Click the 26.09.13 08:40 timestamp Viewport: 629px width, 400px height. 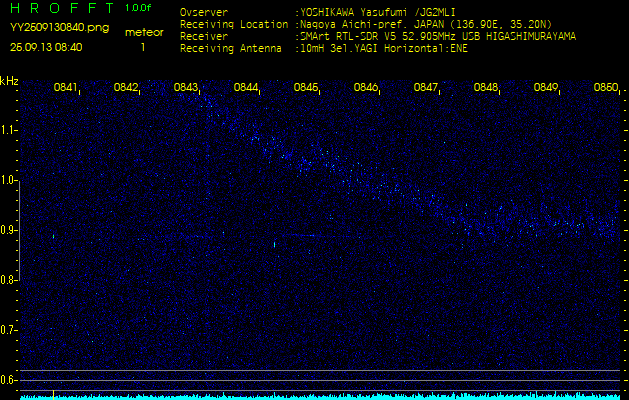tap(46, 47)
